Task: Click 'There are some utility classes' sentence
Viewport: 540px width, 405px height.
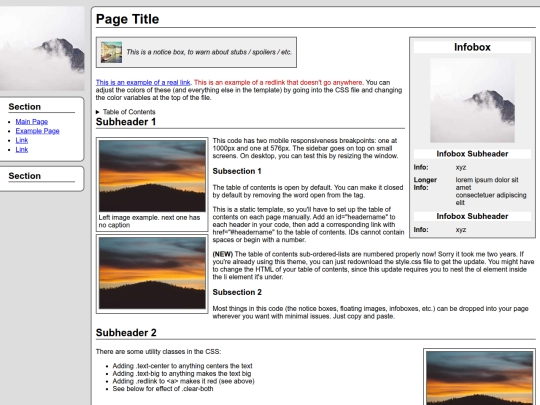Action: pyautogui.click(x=158, y=352)
